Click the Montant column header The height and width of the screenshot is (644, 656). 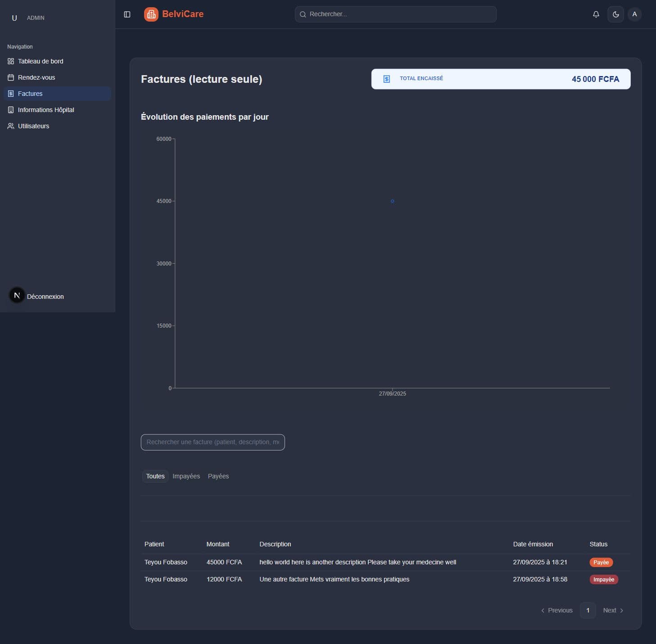[218, 544]
